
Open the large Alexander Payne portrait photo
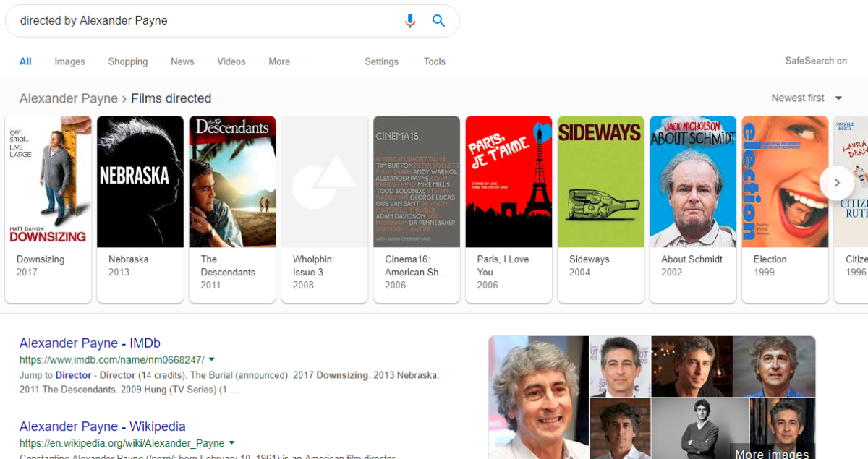[538, 398]
